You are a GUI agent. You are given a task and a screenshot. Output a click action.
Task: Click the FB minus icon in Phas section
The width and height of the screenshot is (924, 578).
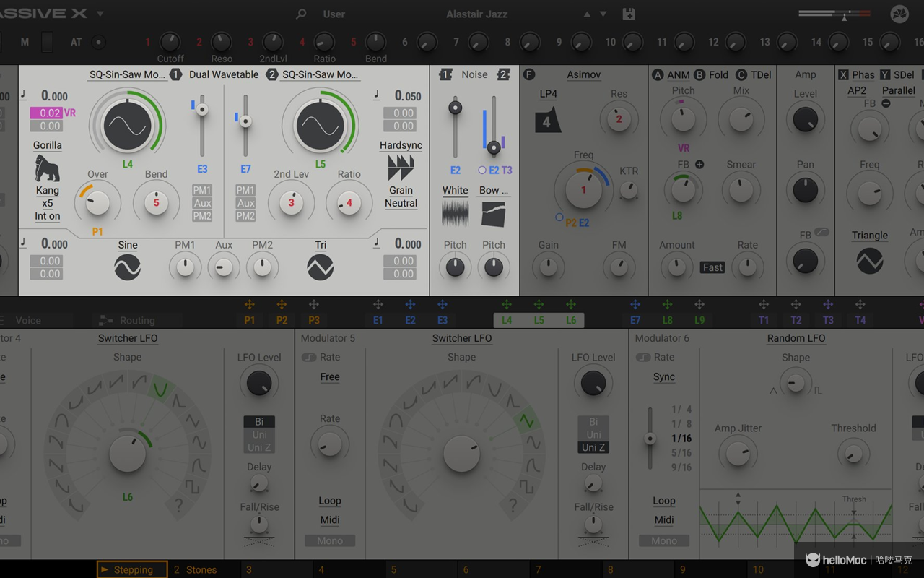click(x=886, y=103)
